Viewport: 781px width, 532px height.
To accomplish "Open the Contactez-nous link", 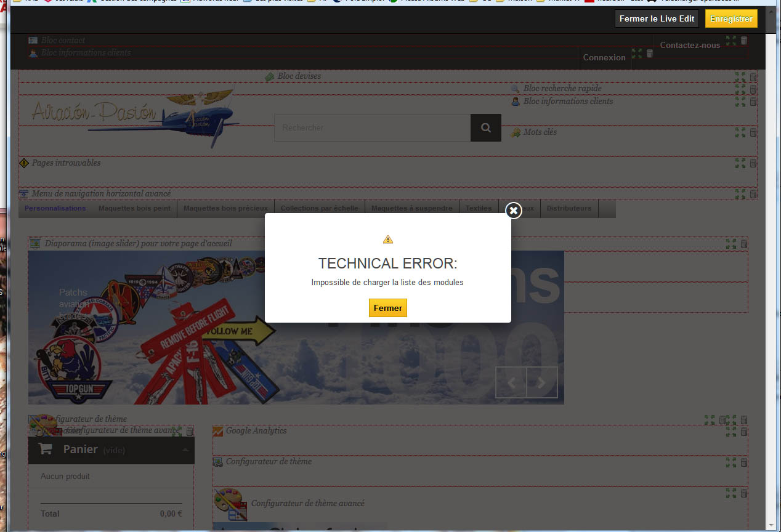I will 690,45.
